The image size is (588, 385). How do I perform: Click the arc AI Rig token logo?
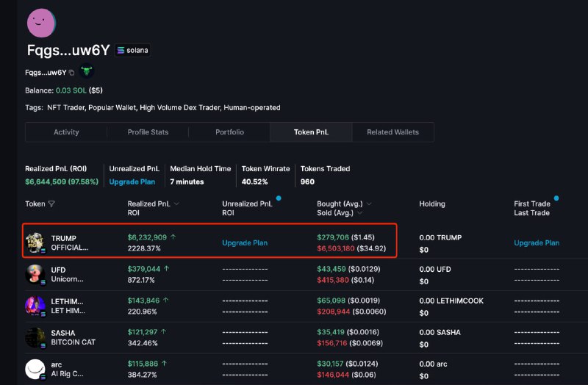tap(35, 370)
